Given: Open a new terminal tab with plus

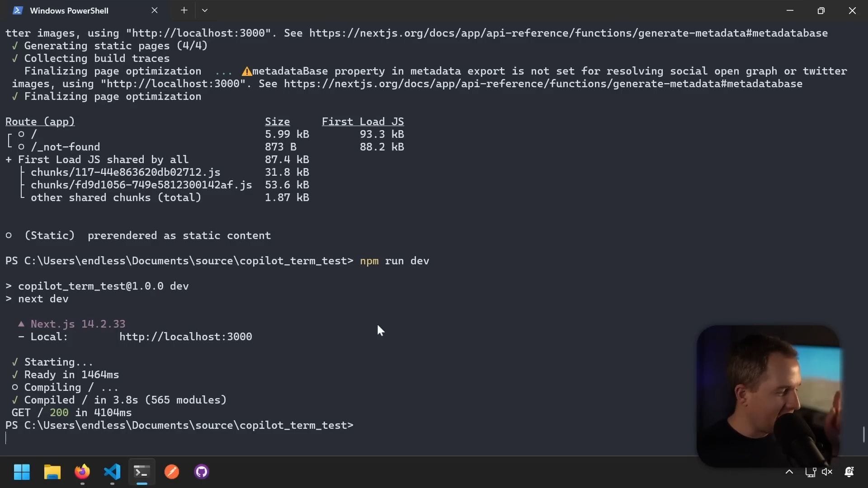Looking at the screenshot, I should tap(184, 10).
